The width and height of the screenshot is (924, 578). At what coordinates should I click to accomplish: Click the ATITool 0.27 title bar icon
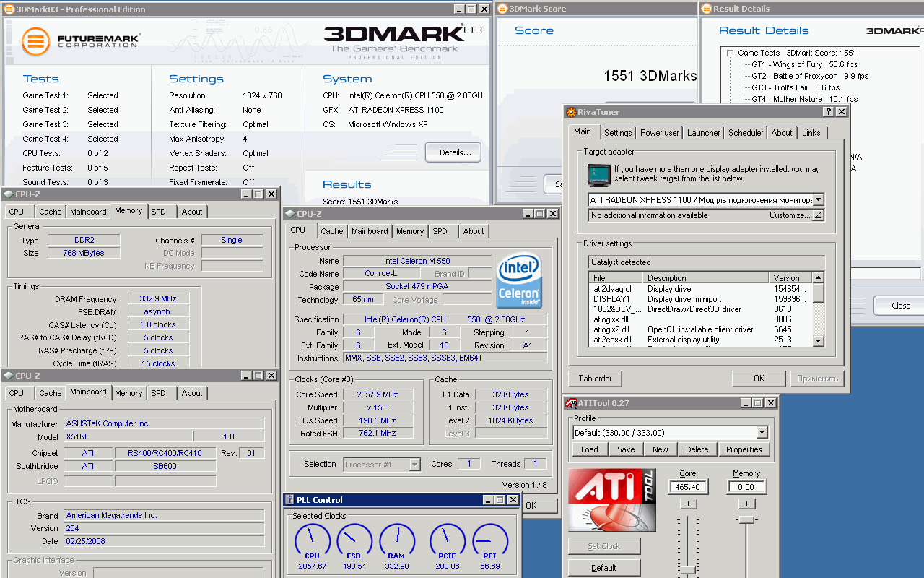(x=571, y=403)
